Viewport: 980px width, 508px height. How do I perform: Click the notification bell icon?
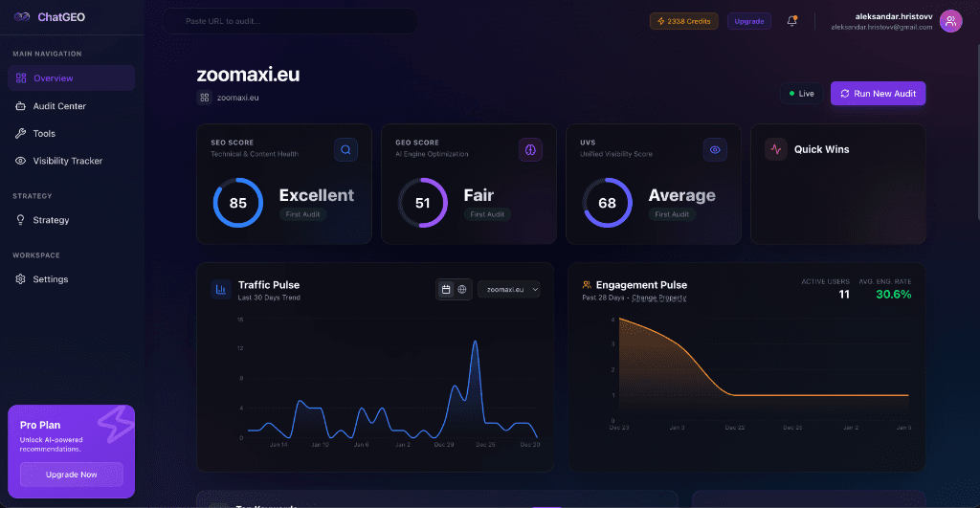(x=791, y=21)
